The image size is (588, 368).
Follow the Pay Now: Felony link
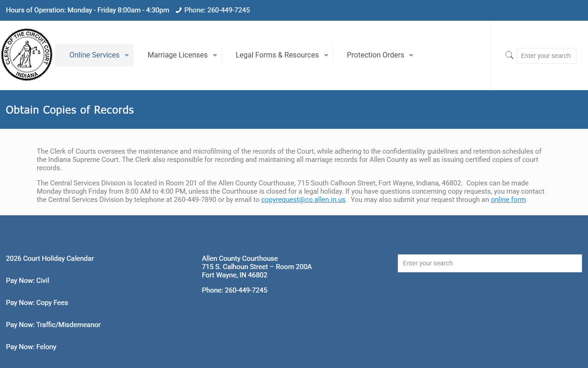pos(31,347)
